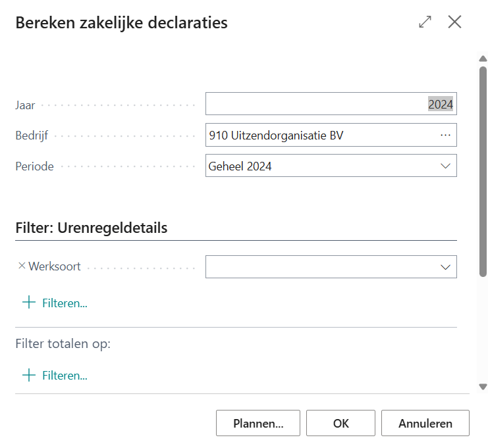Viewport: 488px width, 448px height.
Task: Close the Bereken zakelijke declaraties dialog
Action: click(454, 22)
